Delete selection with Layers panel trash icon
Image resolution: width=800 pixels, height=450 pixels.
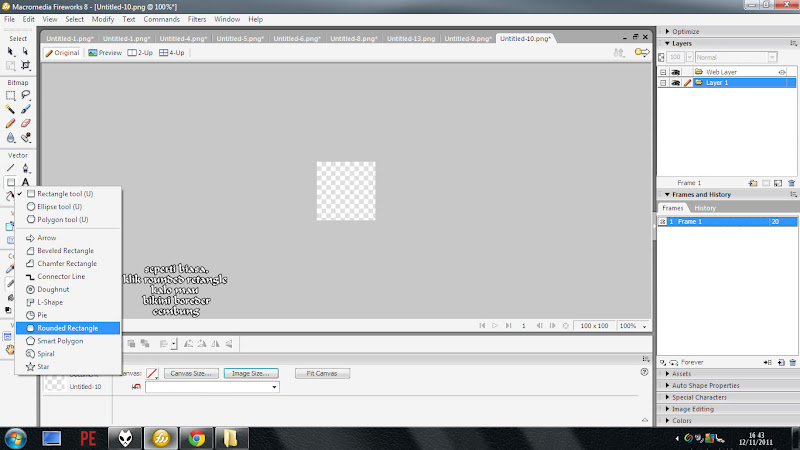pos(791,183)
